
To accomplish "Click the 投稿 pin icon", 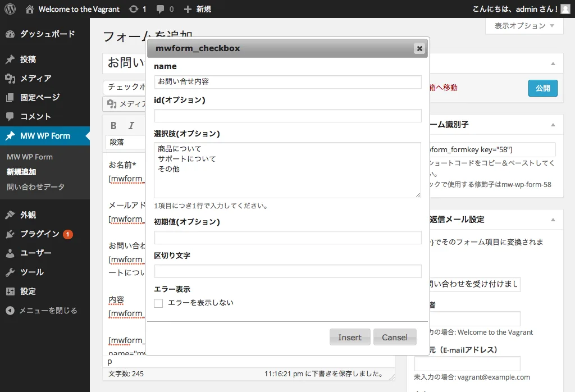I will coord(10,60).
